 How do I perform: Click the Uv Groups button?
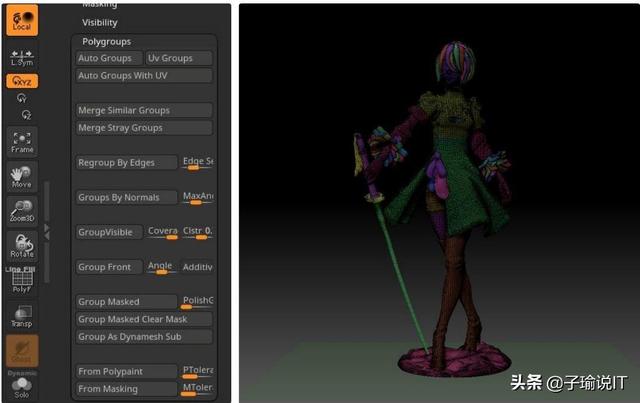tap(179, 58)
